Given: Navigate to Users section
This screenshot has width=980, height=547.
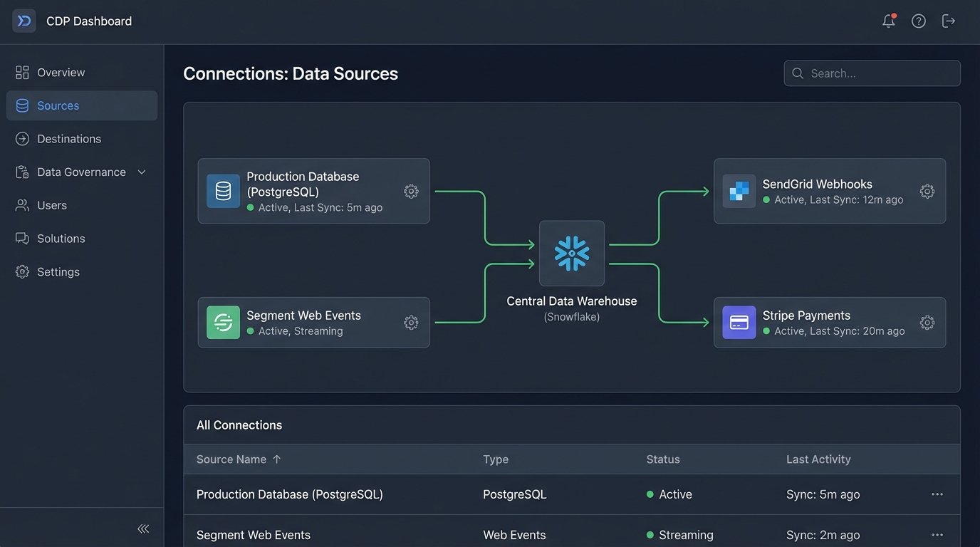Looking at the screenshot, I should (52, 205).
